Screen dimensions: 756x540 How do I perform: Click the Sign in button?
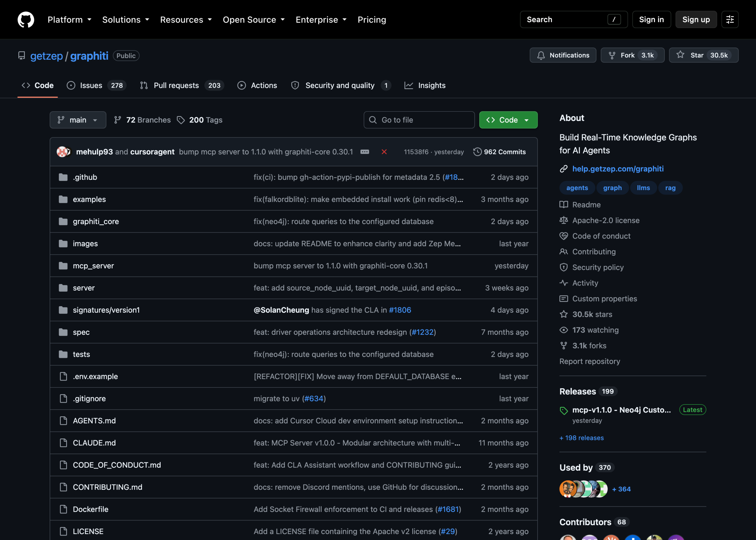click(x=651, y=19)
